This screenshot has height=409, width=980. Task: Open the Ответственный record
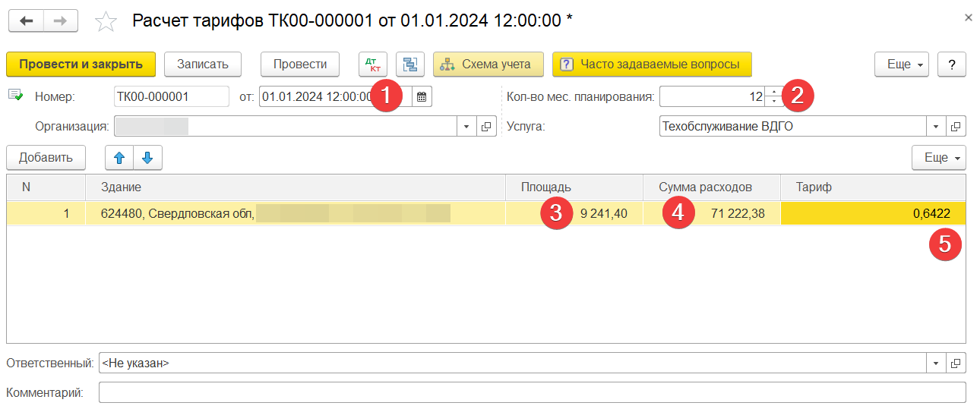click(956, 363)
